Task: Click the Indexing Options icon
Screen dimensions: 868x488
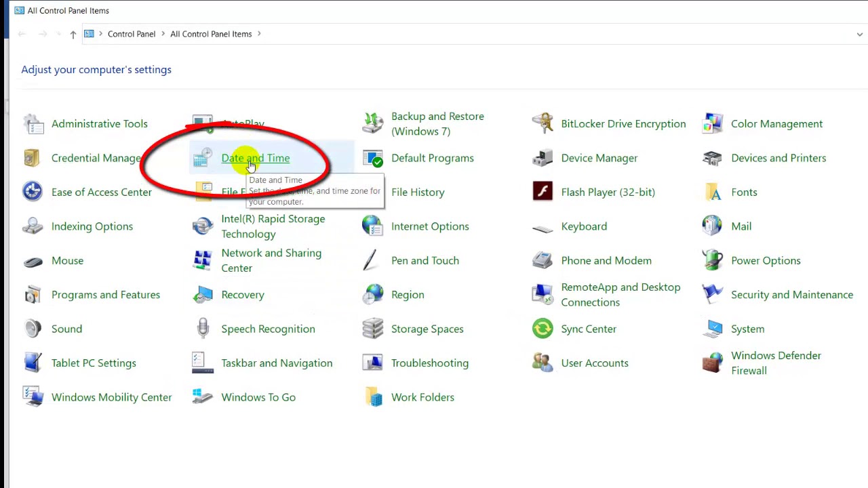Action: (x=33, y=226)
